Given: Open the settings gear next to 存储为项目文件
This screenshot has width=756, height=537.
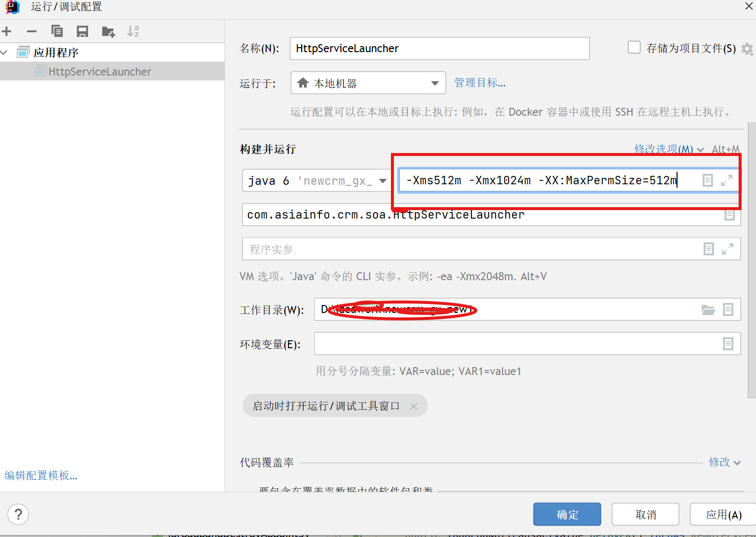Looking at the screenshot, I should [x=747, y=49].
